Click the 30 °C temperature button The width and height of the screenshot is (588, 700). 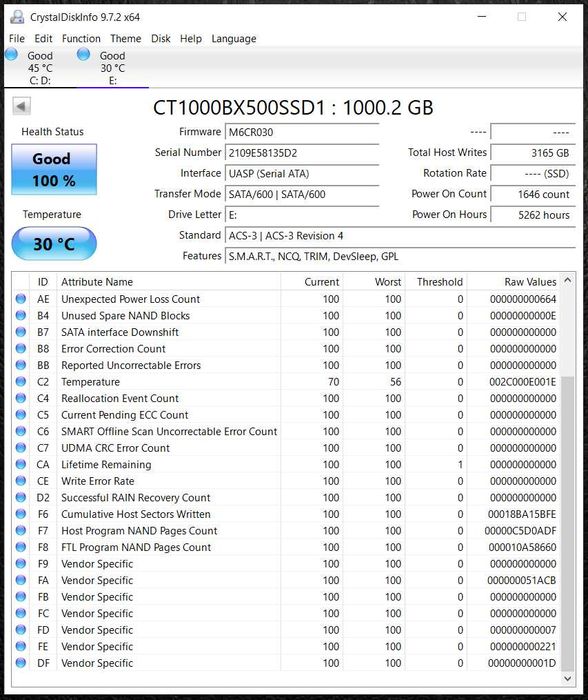point(54,244)
